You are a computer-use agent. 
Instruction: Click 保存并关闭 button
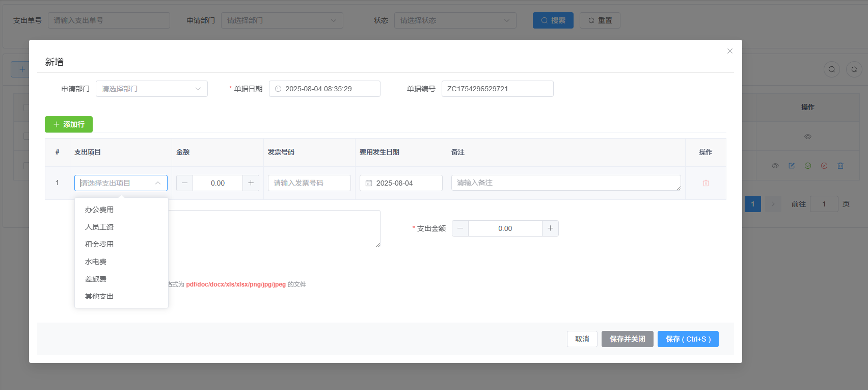tap(627, 339)
